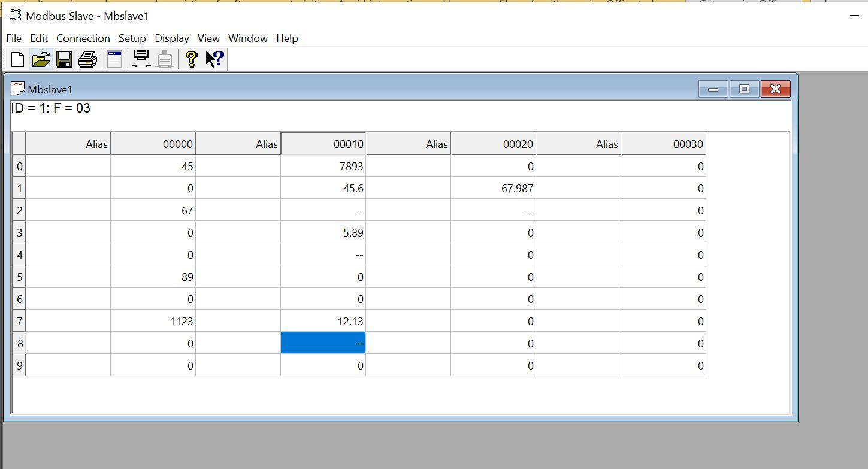Open the Display menu
The width and height of the screenshot is (868, 469).
pyautogui.click(x=172, y=38)
